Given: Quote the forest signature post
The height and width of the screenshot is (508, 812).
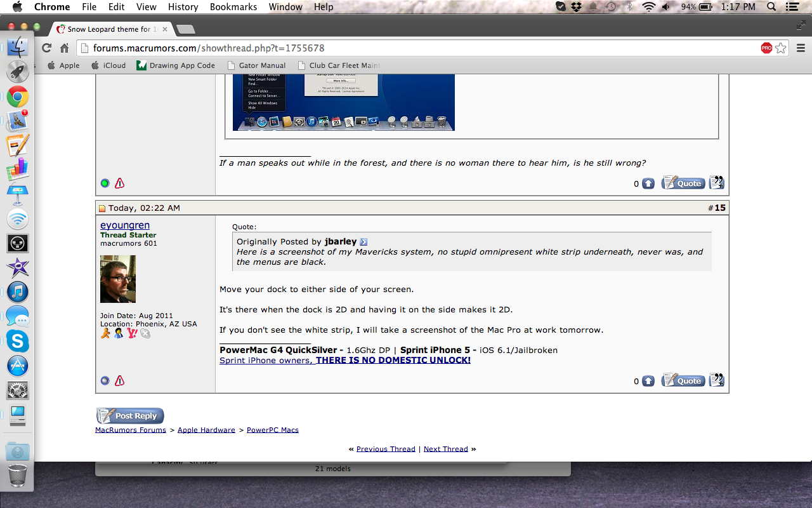Looking at the screenshot, I should 683,183.
